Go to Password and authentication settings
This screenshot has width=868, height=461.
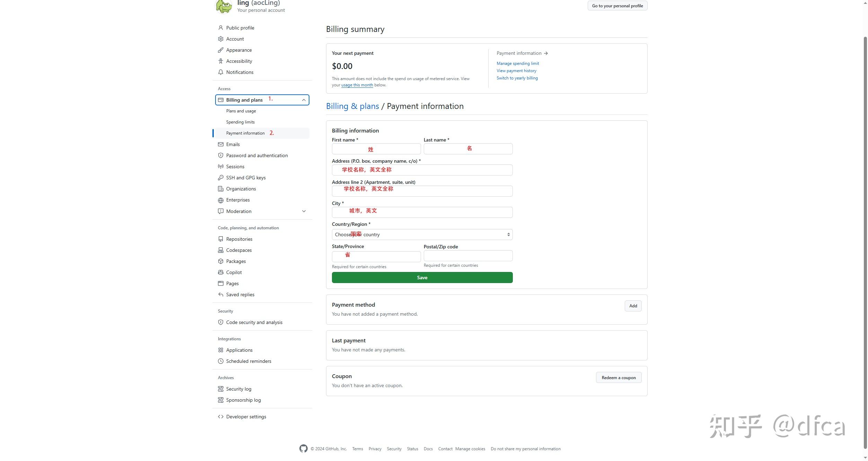[x=256, y=155]
